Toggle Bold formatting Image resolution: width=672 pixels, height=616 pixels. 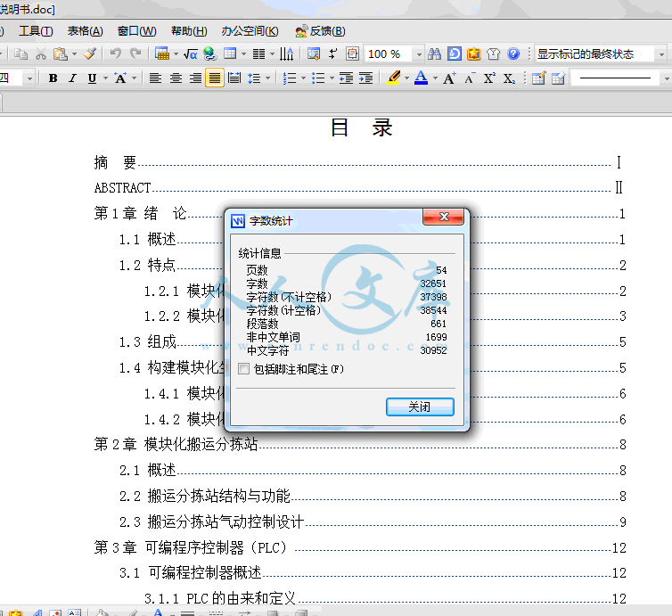(x=53, y=78)
